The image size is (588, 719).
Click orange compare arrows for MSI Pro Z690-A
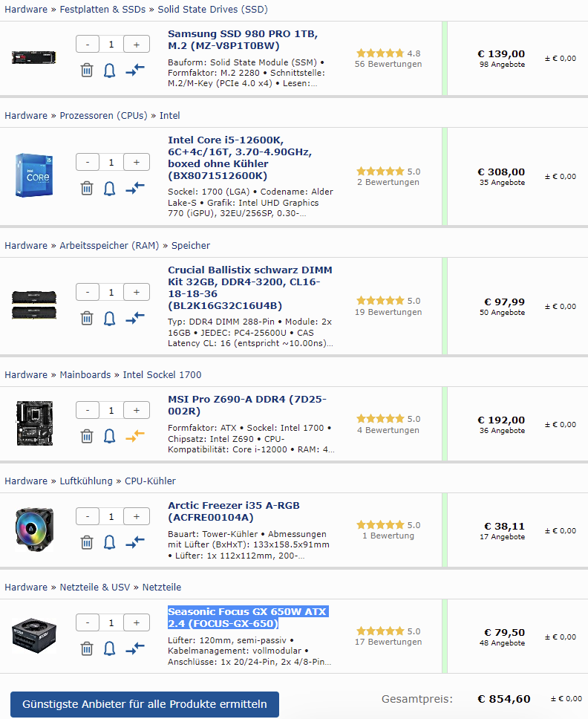click(135, 436)
